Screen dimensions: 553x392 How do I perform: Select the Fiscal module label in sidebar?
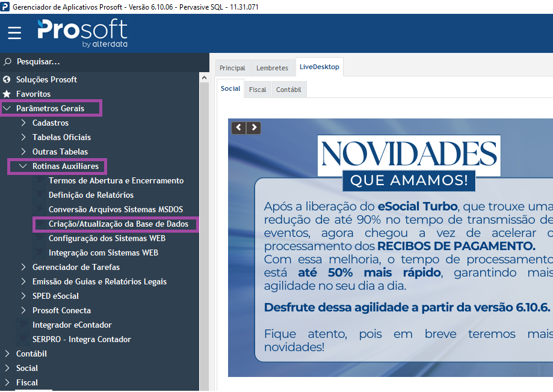click(x=27, y=382)
